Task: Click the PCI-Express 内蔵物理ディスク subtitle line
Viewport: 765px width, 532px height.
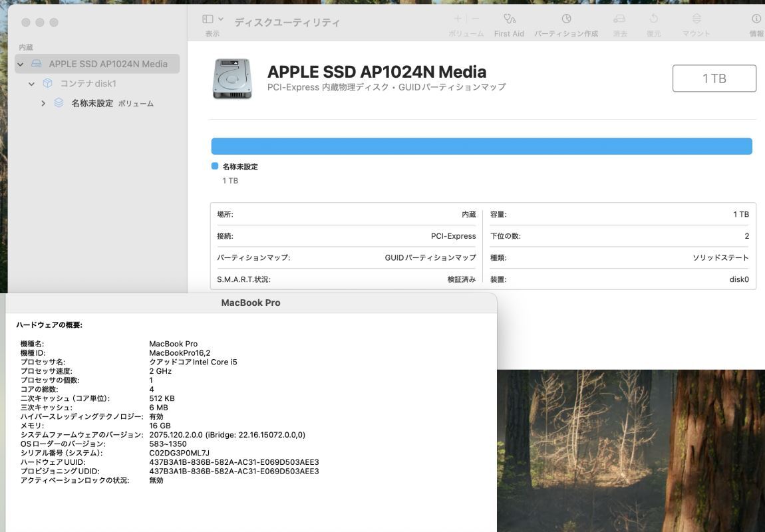Action: click(386, 87)
